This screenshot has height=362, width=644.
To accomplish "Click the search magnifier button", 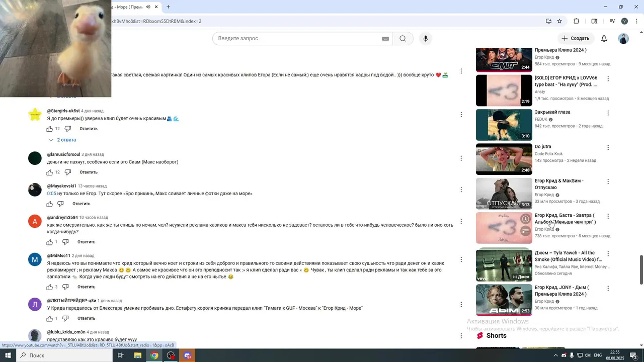I will (x=403, y=39).
